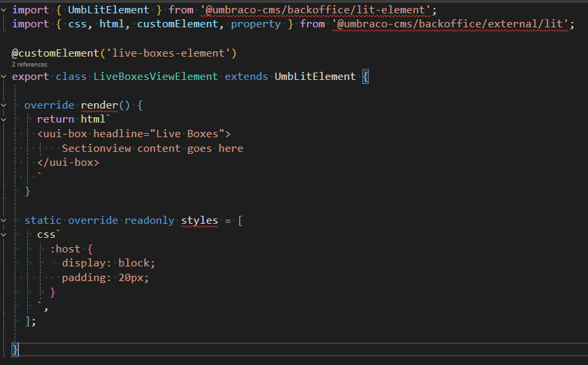Click the 'static' keyword
Image resolution: width=588 pixels, height=365 pixels.
point(43,220)
